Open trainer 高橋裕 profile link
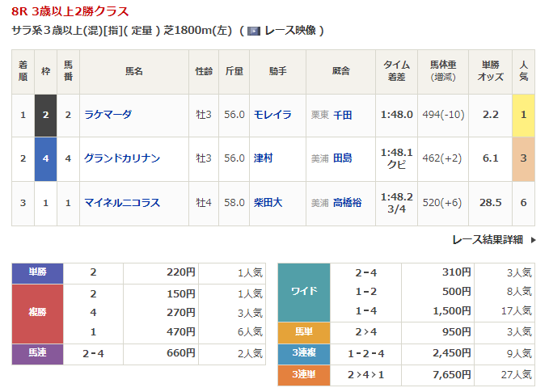This screenshot has height=392, width=549. 348,202
